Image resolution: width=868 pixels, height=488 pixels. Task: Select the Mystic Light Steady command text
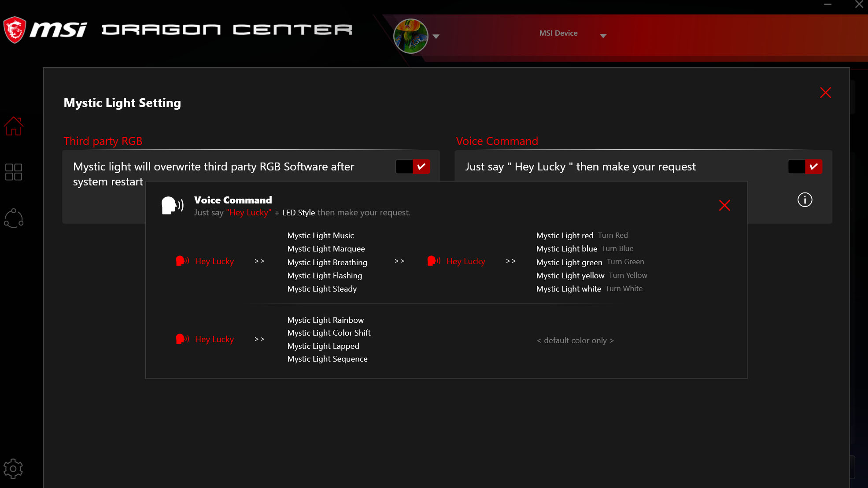(322, 289)
